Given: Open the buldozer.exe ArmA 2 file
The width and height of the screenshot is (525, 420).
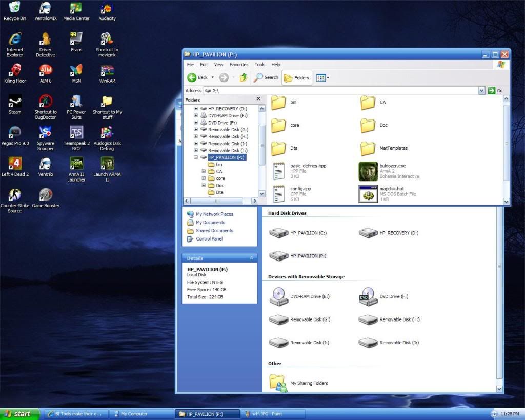Looking at the screenshot, I should [368, 171].
